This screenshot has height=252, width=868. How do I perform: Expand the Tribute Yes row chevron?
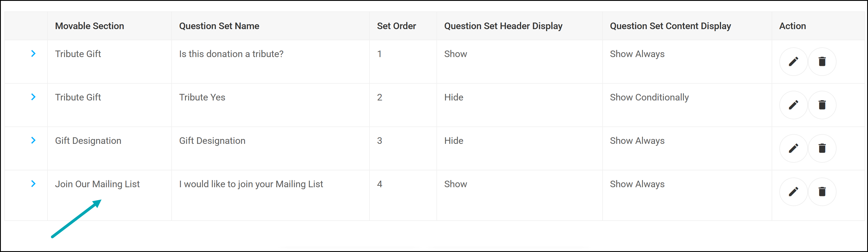pyautogui.click(x=33, y=97)
